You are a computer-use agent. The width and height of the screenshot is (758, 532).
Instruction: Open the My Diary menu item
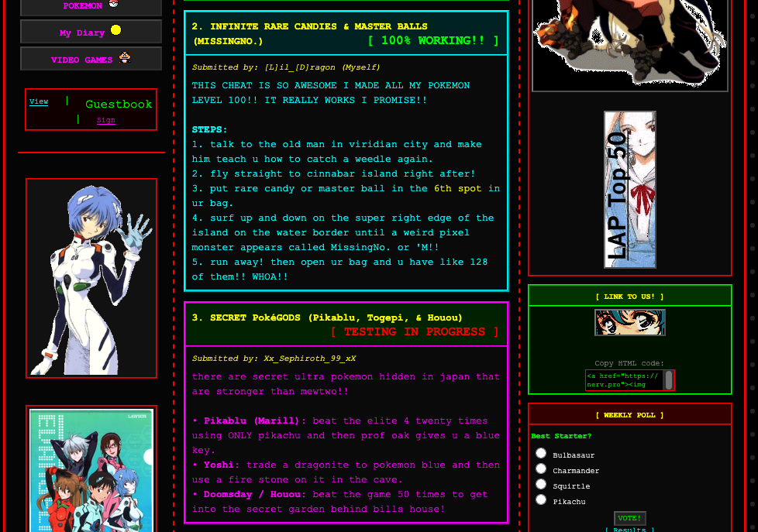[x=91, y=32]
